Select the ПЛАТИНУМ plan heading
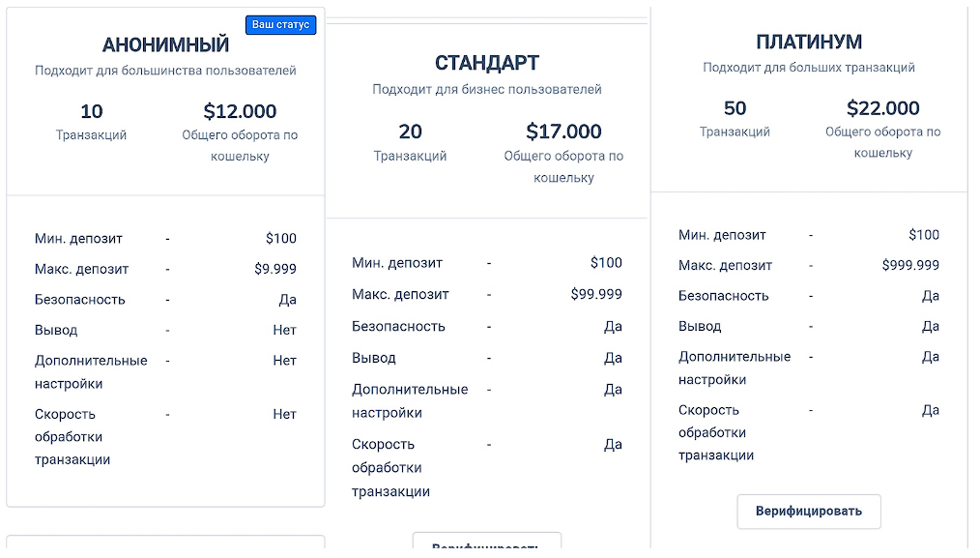 point(808,42)
